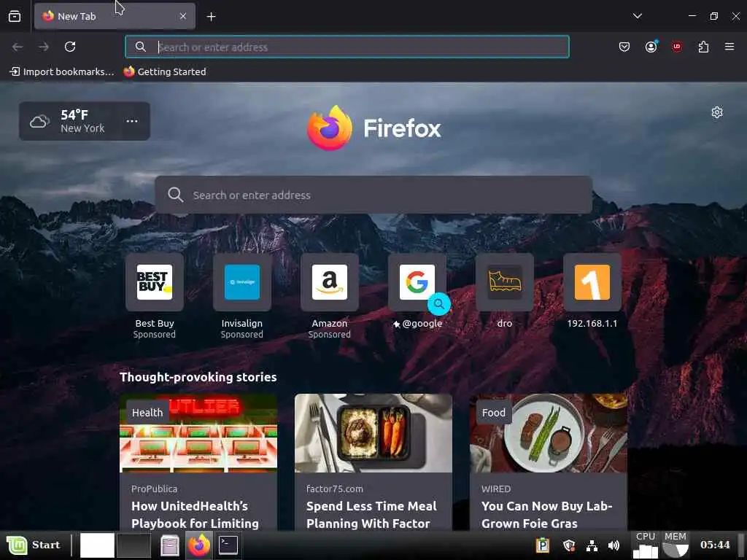Go back with the back arrow
The height and width of the screenshot is (560, 747).
click(18, 47)
